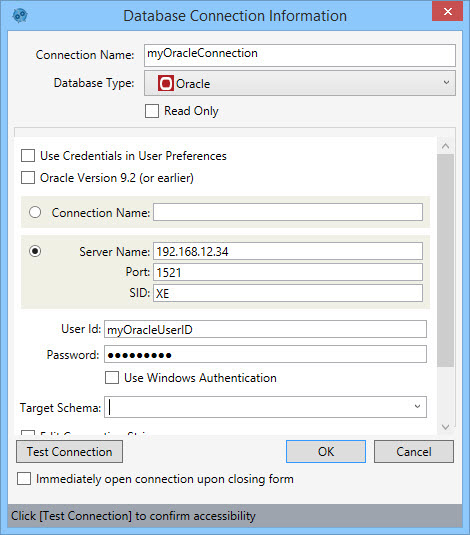Click the red Oracle database icon

tap(166, 83)
